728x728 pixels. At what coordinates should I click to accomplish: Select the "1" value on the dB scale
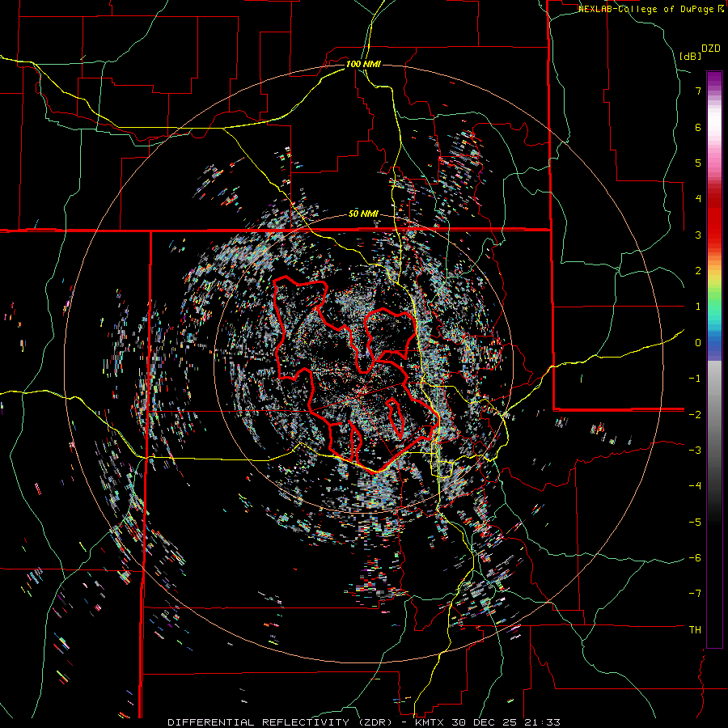pyautogui.click(x=698, y=307)
